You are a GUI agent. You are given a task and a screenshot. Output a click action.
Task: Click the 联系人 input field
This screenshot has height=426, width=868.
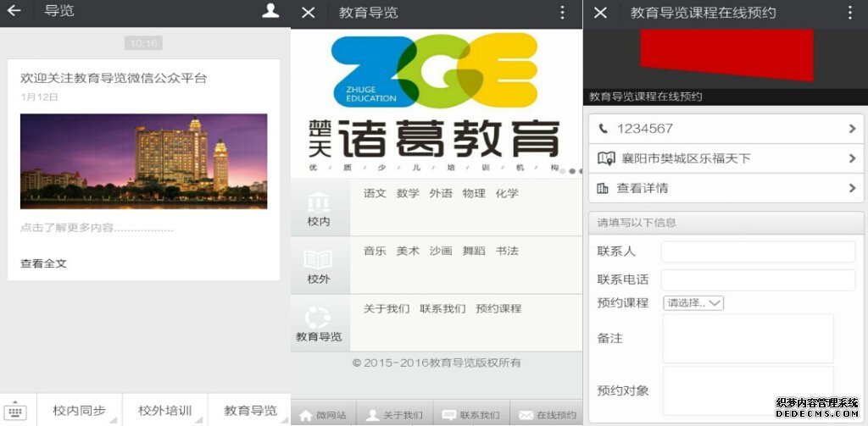click(x=759, y=252)
